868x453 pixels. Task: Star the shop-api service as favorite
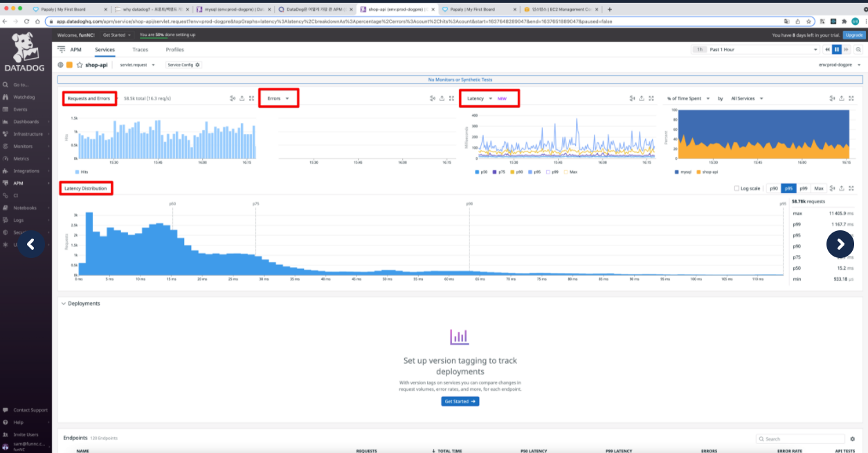[80, 65]
